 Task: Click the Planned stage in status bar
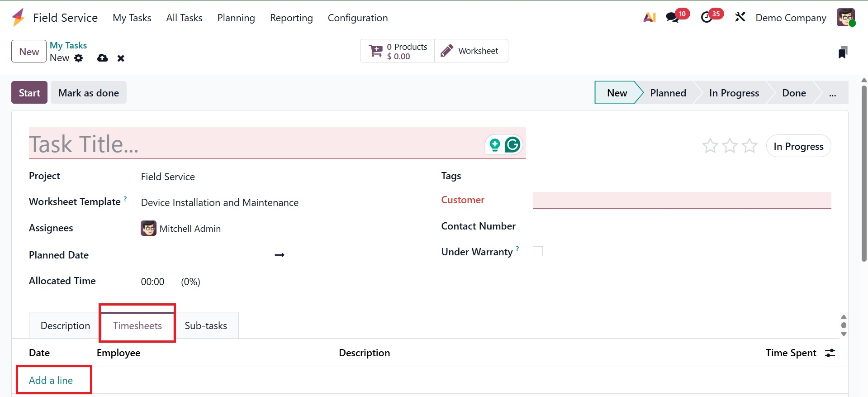pyautogui.click(x=668, y=93)
